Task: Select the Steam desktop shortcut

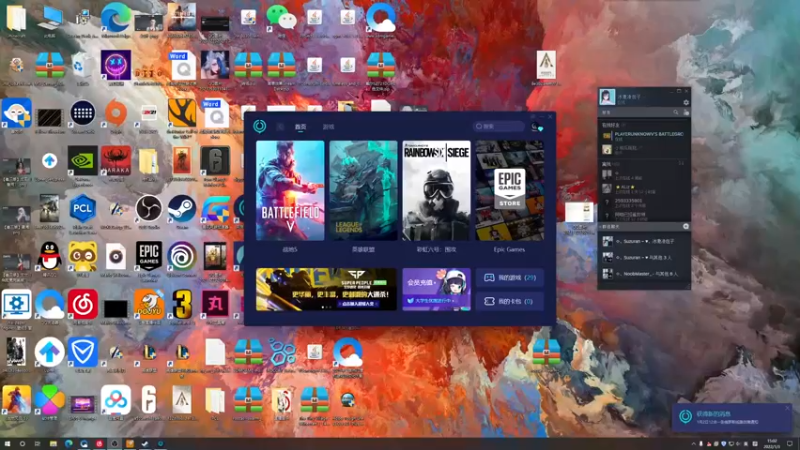Action: point(182,212)
